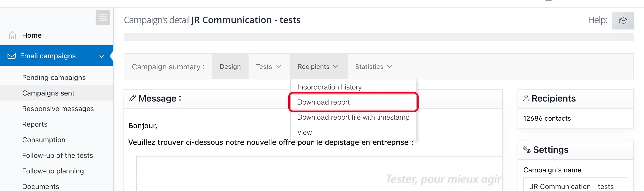Choose Download report from the menu
The width and height of the screenshot is (644, 191).
tap(324, 102)
